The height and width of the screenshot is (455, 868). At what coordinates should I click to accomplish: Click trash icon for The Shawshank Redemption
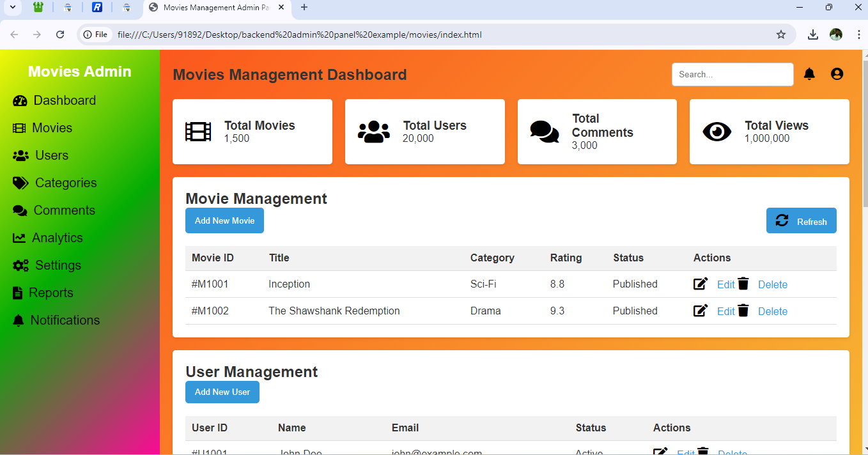point(743,311)
